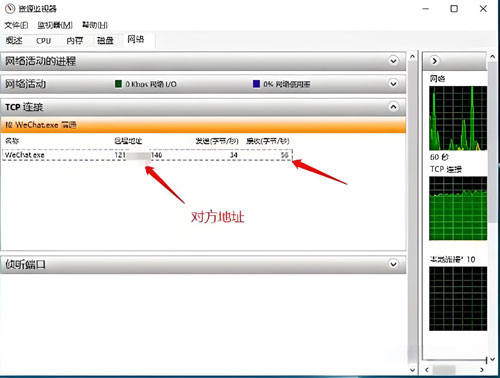Screen dimensions: 500x378
Task: Switch to the 内存 tab
Action: (x=74, y=41)
